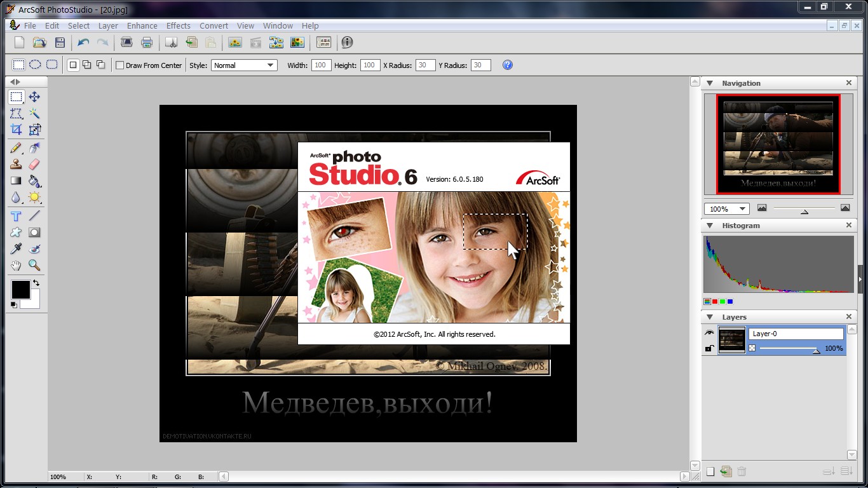Collapse the Navigation panel triangle

(710, 83)
